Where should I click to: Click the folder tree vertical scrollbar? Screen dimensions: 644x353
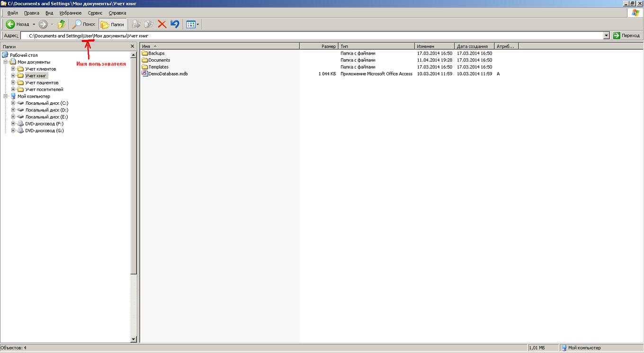coord(134,190)
